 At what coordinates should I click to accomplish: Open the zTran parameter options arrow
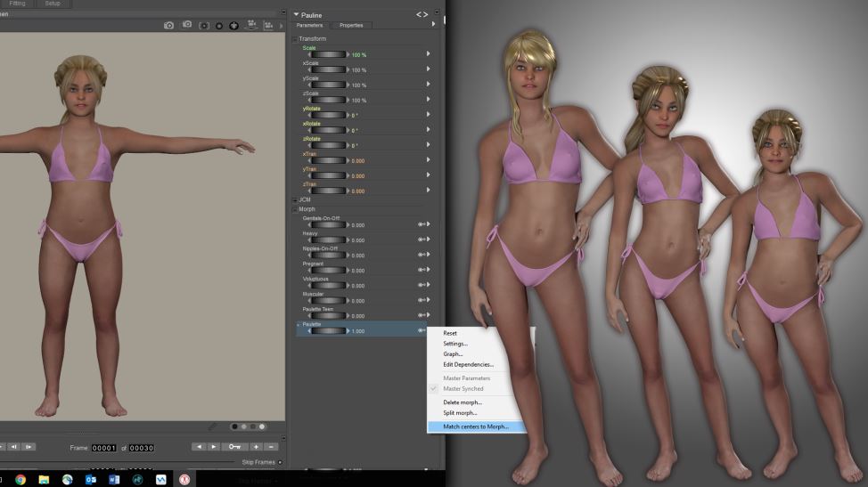pyautogui.click(x=428, y=191)
